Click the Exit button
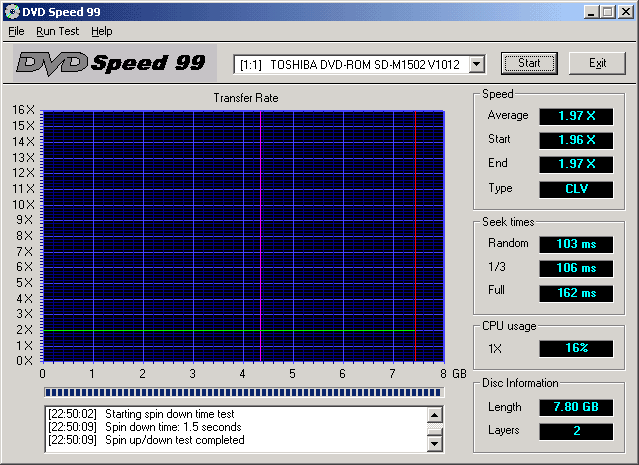Screen dimensions: 639x465 pos(597,63)
